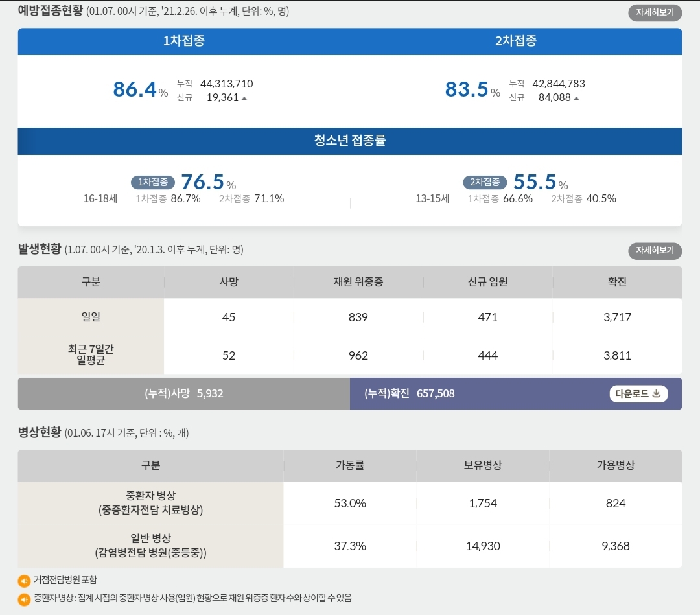Click the 1차접종 pill badge beside 76.5%

coord(153,182)
